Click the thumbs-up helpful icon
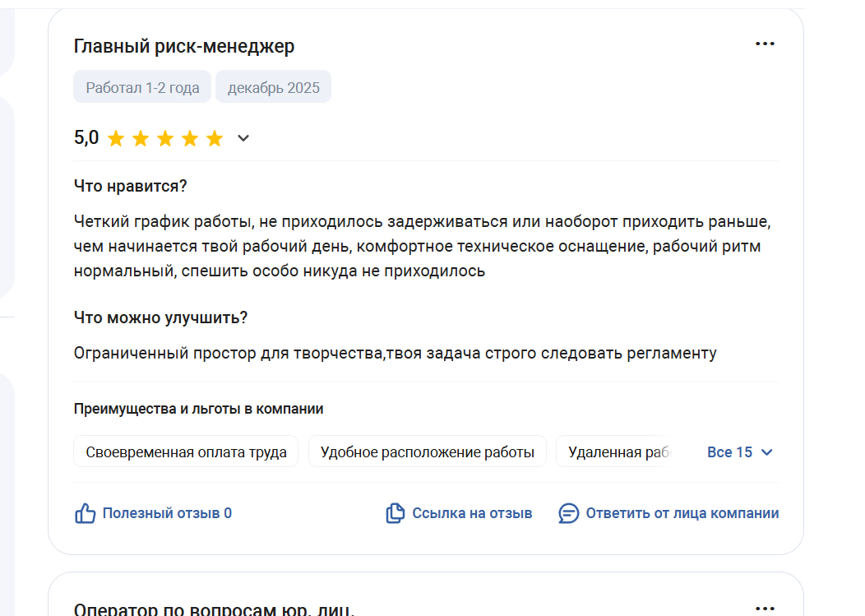 pyautogui.click(x=86, y=513)
